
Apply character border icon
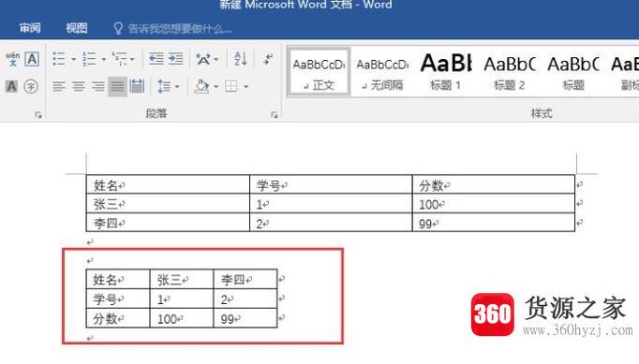[32, 59]
